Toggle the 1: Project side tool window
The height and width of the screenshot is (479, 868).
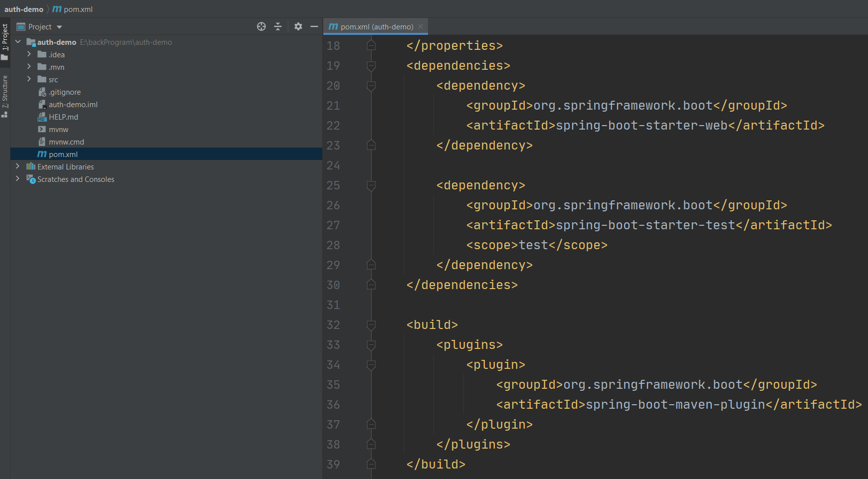click(x=5, y=43)
